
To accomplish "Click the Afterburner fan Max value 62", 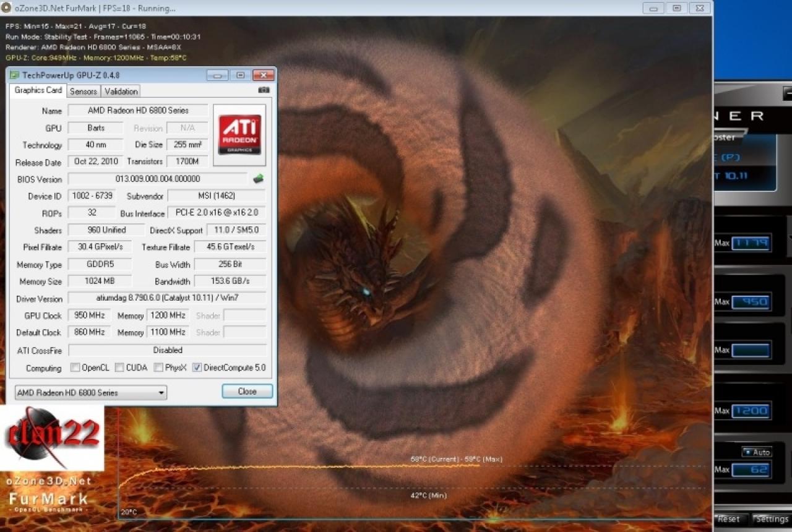I will click(x=751, y=470).
